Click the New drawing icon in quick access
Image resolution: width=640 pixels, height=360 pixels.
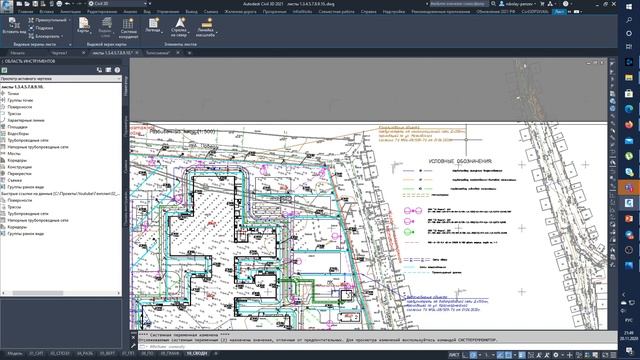[19, 4]
